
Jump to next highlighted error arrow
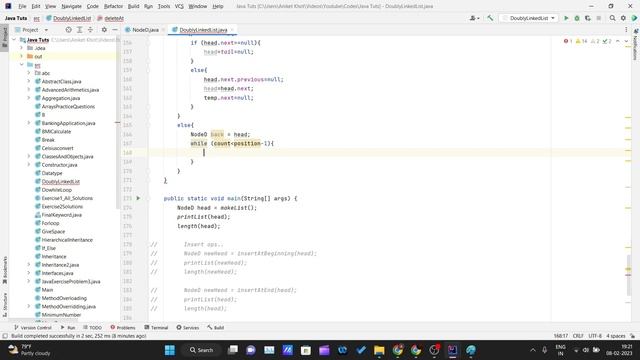[x=626, y=41]
